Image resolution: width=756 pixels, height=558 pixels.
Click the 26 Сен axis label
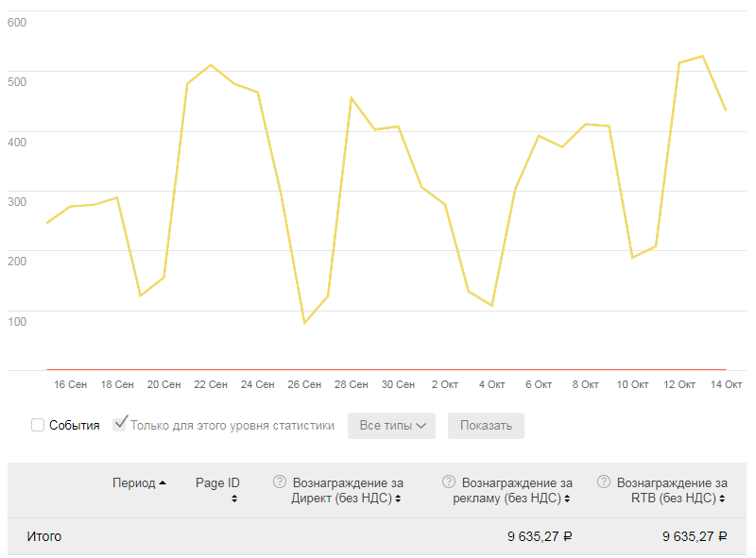click(x=304, y=384)
